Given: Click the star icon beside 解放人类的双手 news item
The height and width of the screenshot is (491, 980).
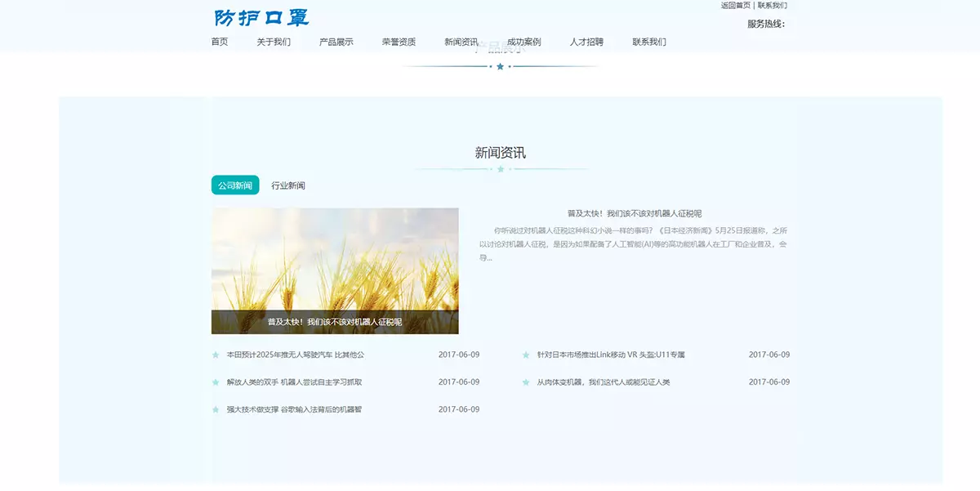Looking at the screenshot, I should pos(217,381).
